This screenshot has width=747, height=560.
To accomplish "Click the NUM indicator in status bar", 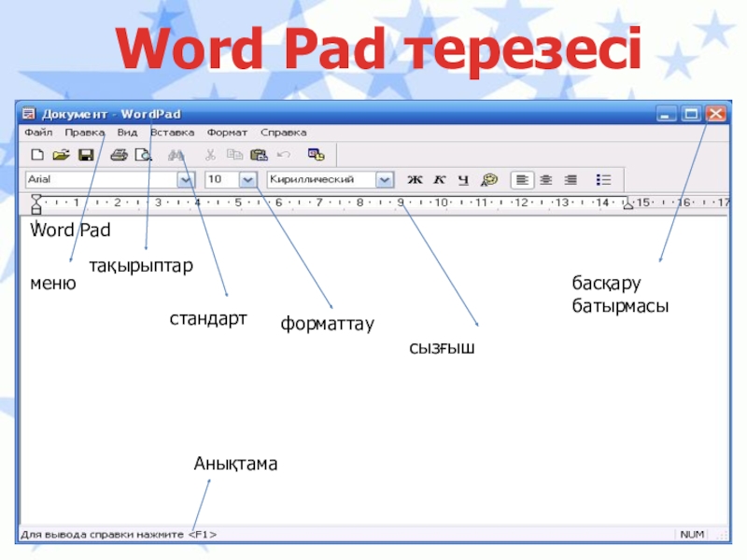I will coord(692,534).
